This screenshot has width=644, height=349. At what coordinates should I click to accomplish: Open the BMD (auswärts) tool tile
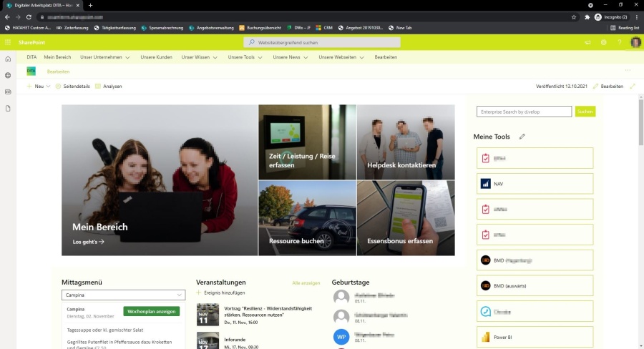[x=535, y=285]
